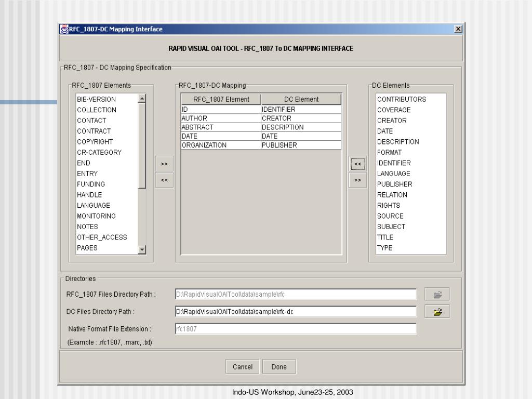Select HANDLE in RFC_1807 Elements list

(107, 195)
